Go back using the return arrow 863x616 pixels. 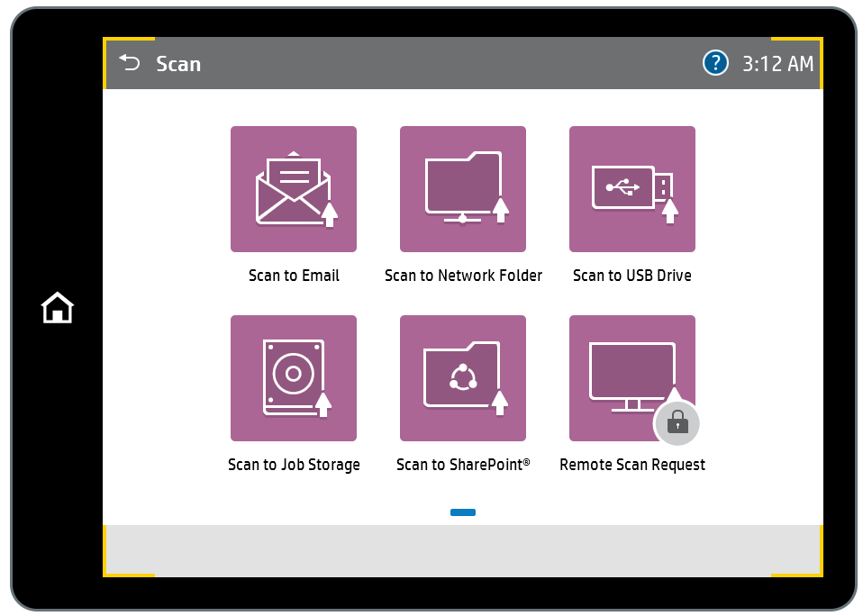[130, 63]
